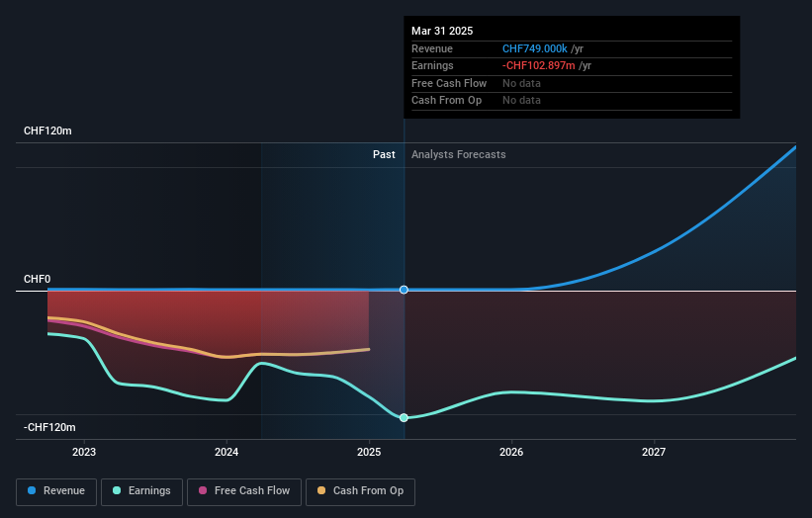Click the tooltip Earnings row label

click(432, 65)
